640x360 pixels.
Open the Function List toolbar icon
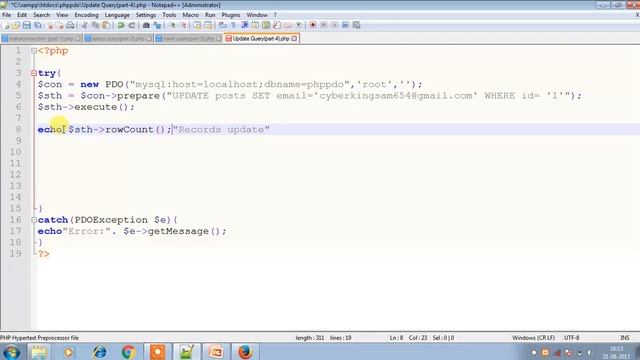[x=277, y=25]
